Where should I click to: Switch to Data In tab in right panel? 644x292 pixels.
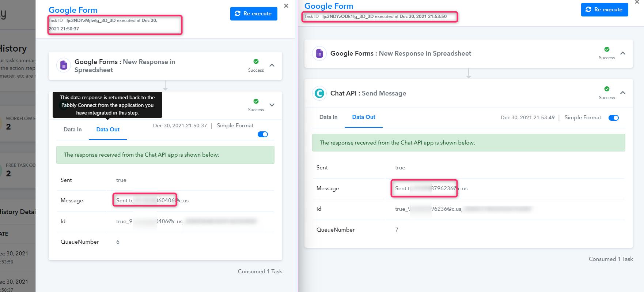pyautogui.click(x=329, y=117)
